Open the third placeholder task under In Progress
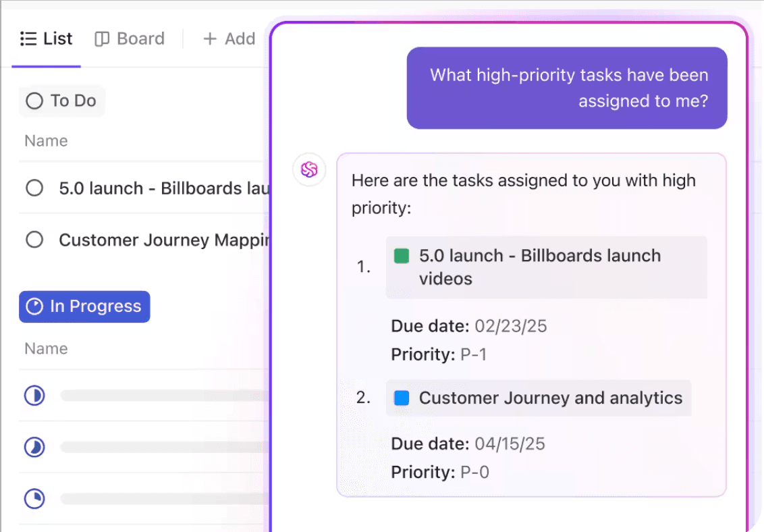764x532 pixels. (165, 499)
